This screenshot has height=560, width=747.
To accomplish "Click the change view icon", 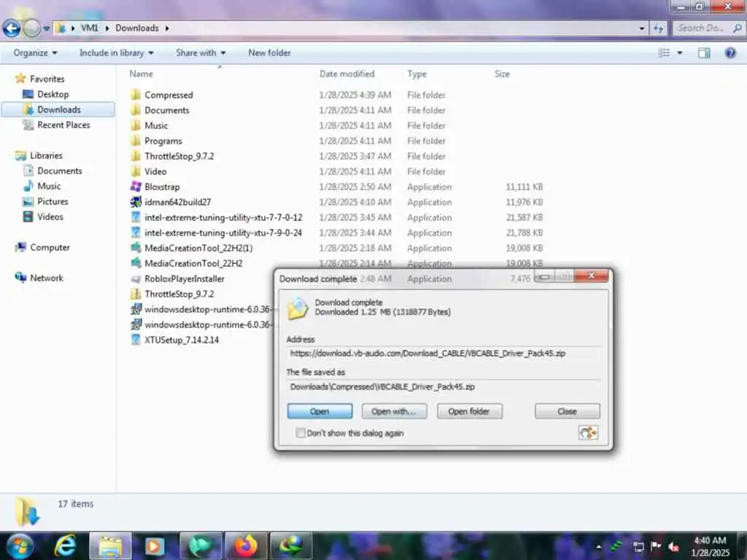I will coord(664,52).
